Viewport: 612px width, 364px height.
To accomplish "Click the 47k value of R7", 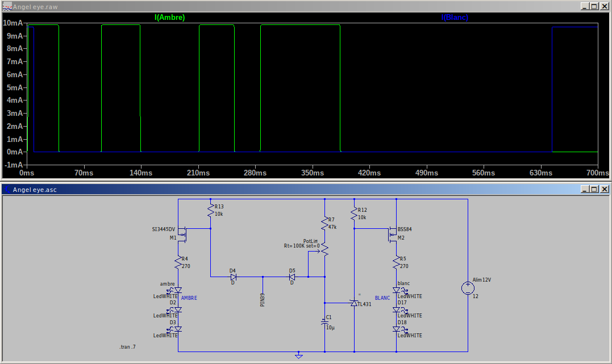I will click(332, 227).
